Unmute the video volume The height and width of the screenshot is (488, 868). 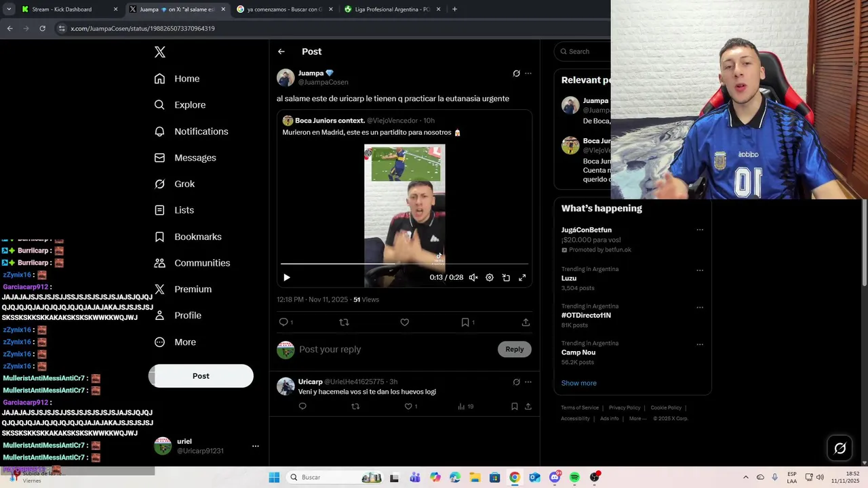coord(473,277)
